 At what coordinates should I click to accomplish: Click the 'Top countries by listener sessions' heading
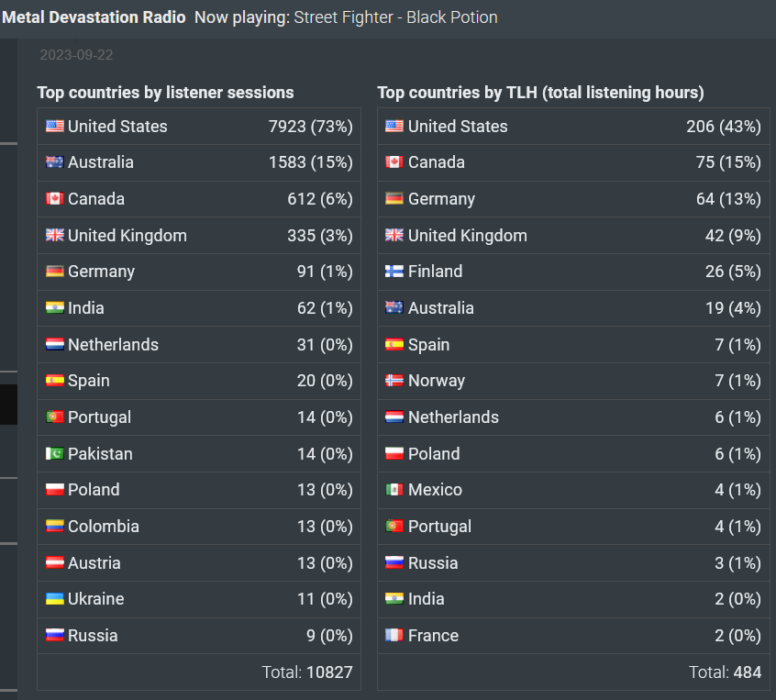click(x=165, y=93)
